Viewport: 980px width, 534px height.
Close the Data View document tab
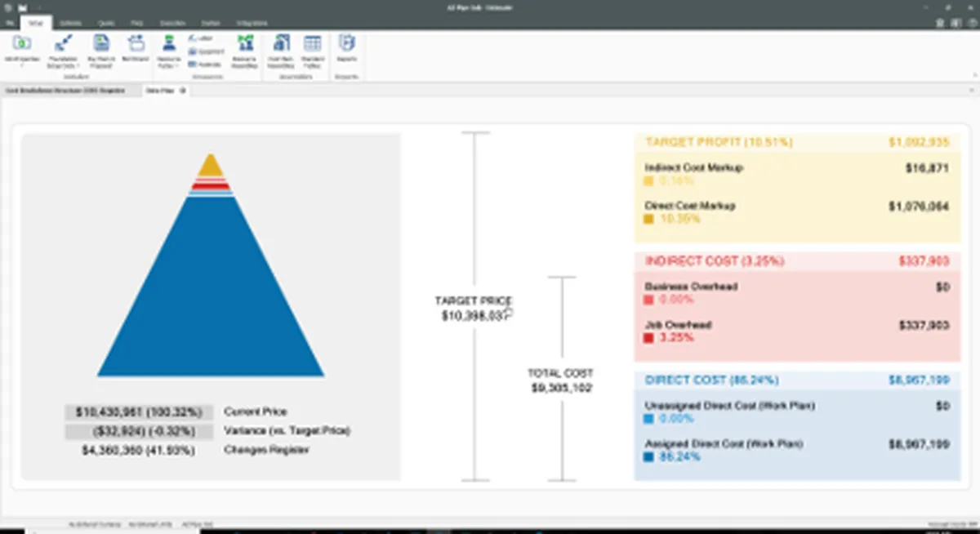pyautogui.click(x=183, y=91)
